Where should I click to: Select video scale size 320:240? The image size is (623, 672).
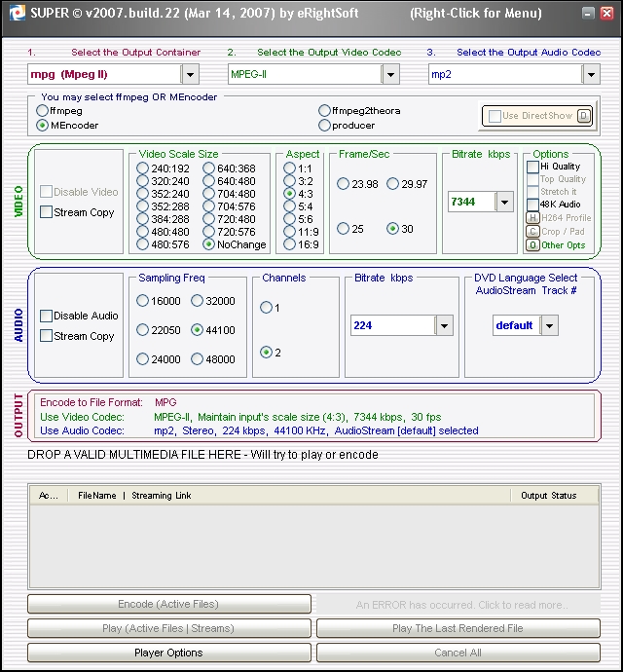point(143,181)
